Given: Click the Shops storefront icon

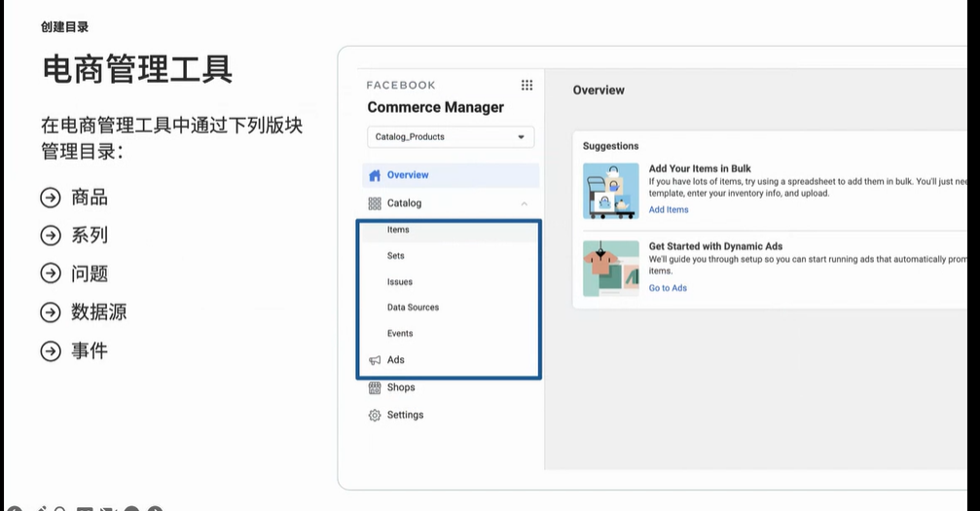Looking at the screenshot, I should 375,387.
